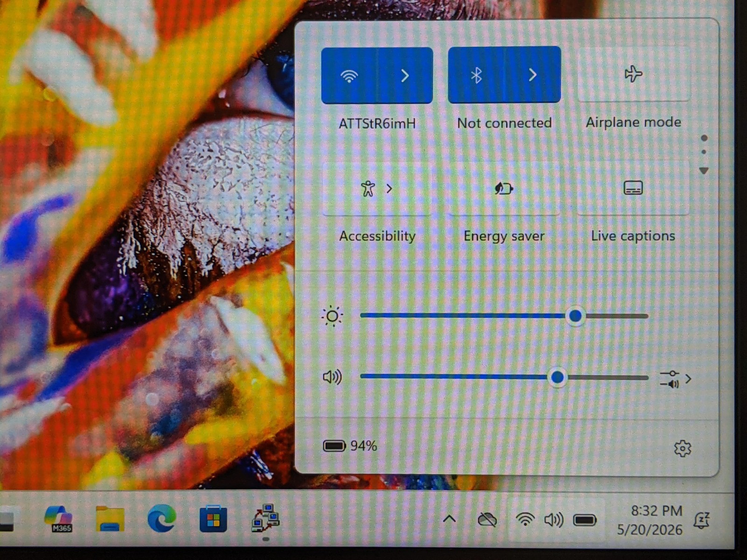Click the Accessibility label text
The height and width of the screenshot is (560, 747).
377,236
